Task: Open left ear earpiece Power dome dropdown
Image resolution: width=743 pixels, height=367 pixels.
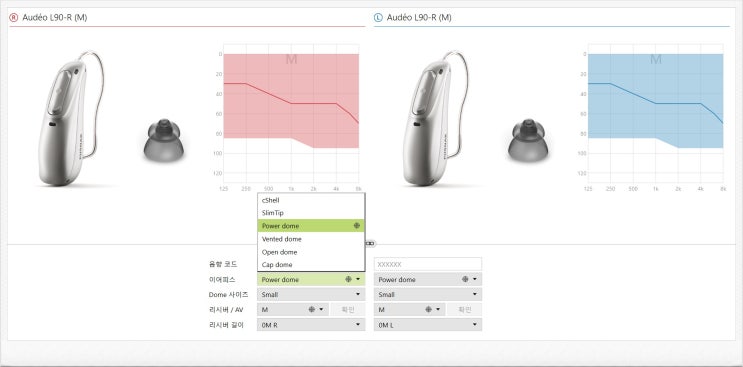Action: [x=428, y=279]
